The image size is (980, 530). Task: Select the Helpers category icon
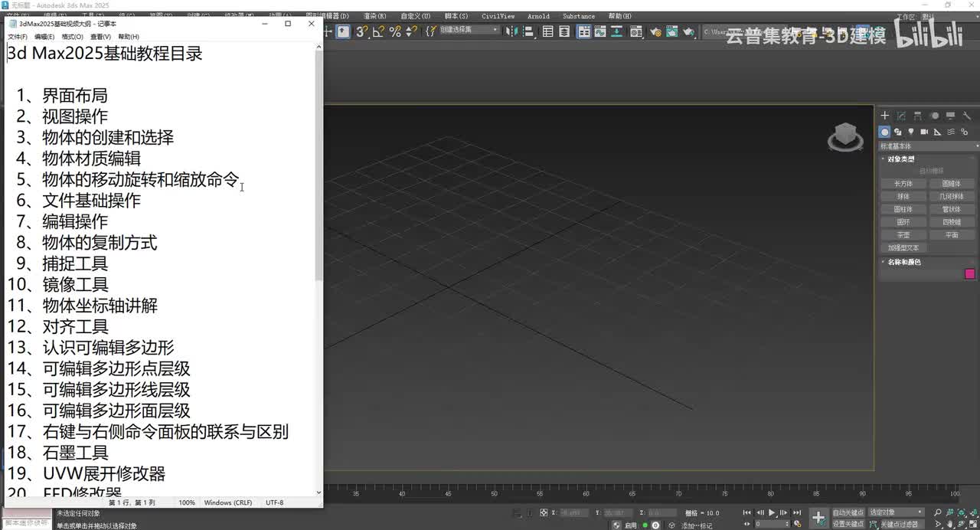click(x=937, y=132)
